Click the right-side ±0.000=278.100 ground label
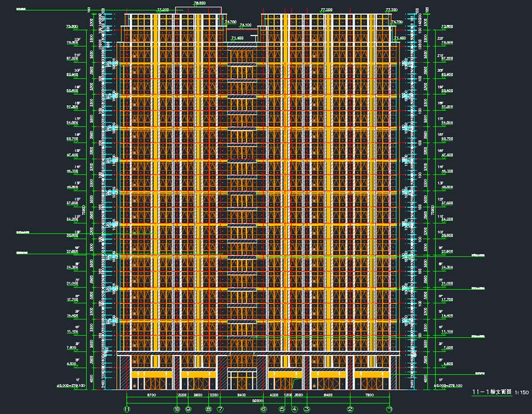 tap(449, 386)
